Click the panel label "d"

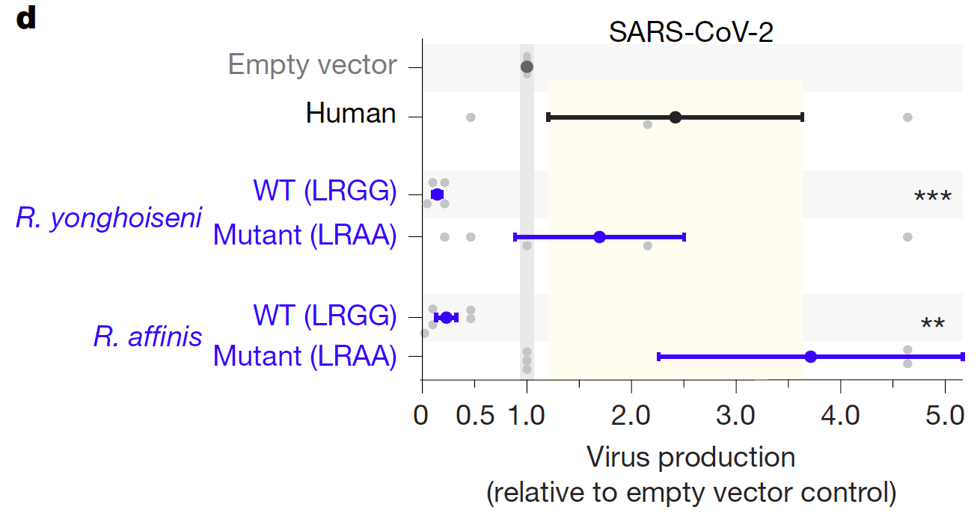[x=25, y=18]
